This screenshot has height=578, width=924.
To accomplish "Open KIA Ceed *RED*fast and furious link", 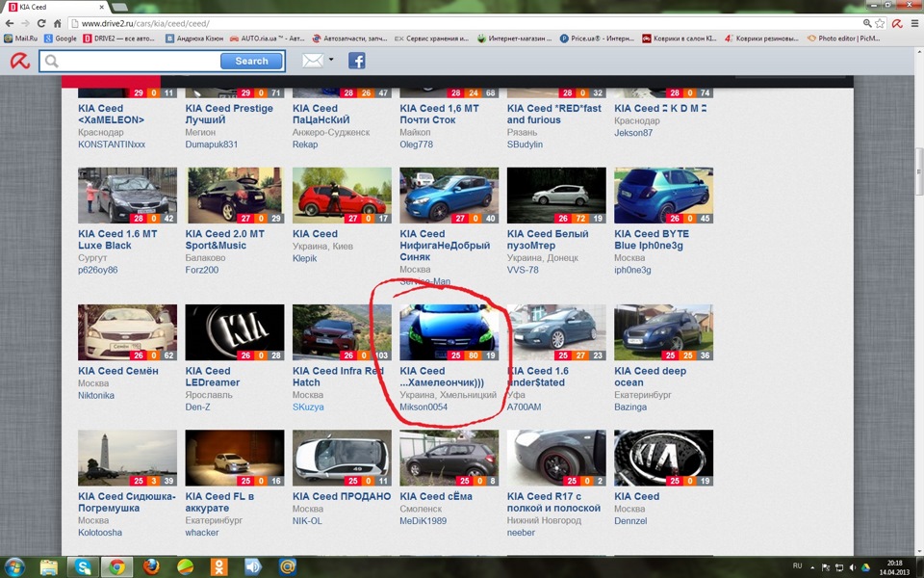I will (554, 114).
